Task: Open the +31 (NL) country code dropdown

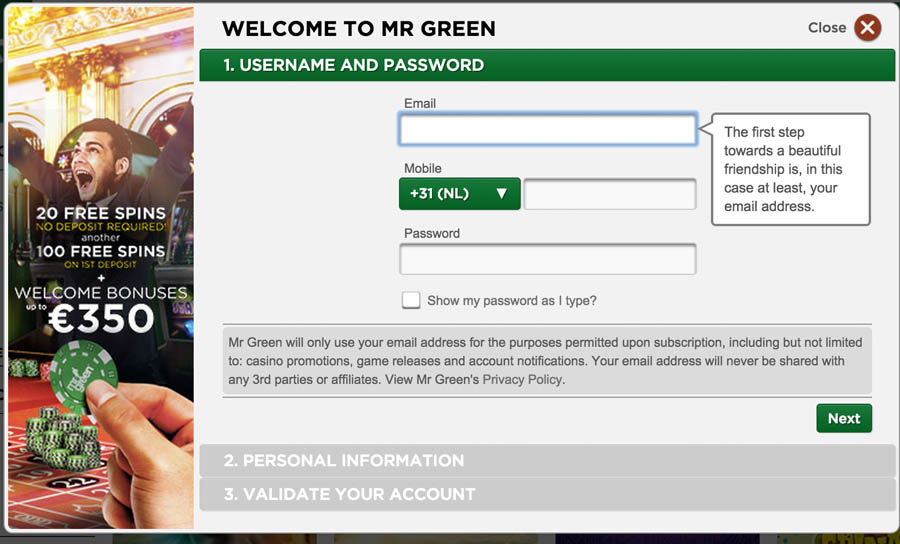Action: (460, 193)
